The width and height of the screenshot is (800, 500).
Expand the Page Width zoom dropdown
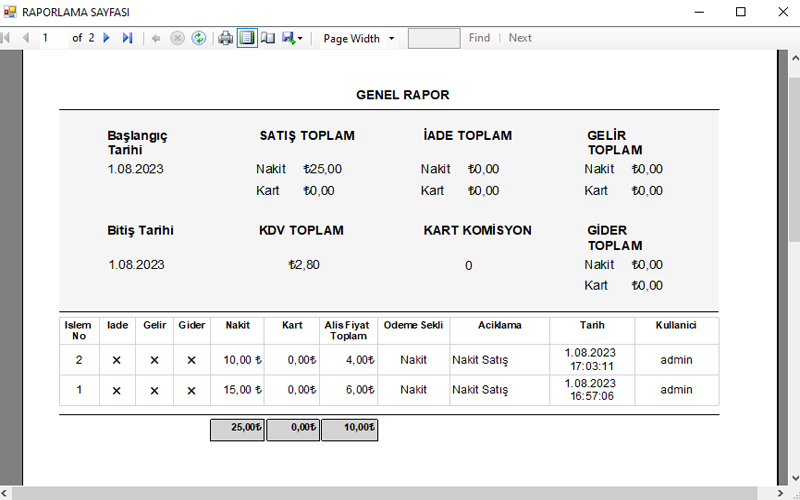pos(391,39)
